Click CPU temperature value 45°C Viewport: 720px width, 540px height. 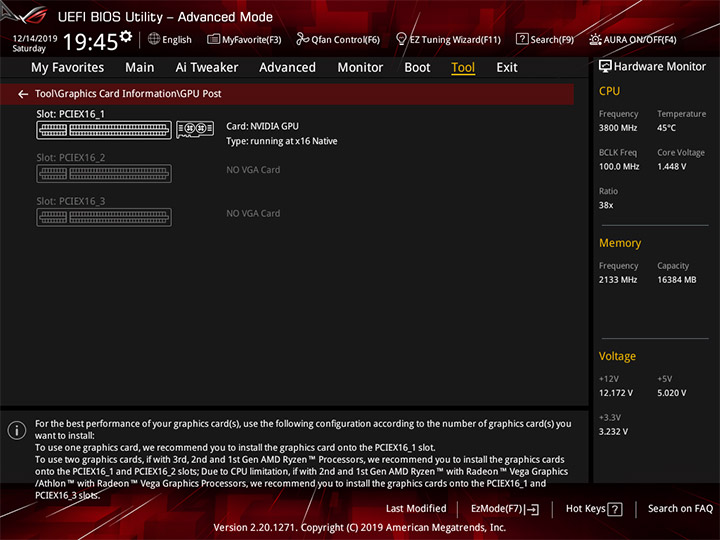tap(666, 128)
